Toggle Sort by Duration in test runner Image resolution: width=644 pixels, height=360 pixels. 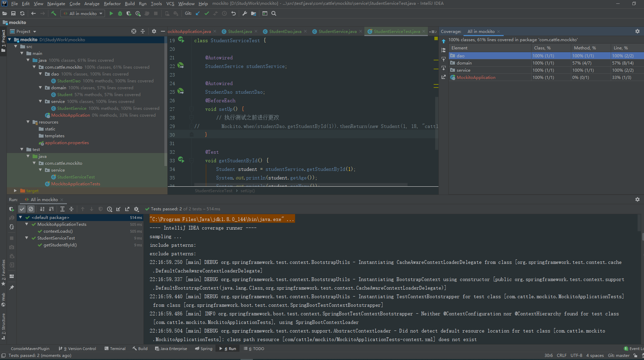tap(51, 209)
